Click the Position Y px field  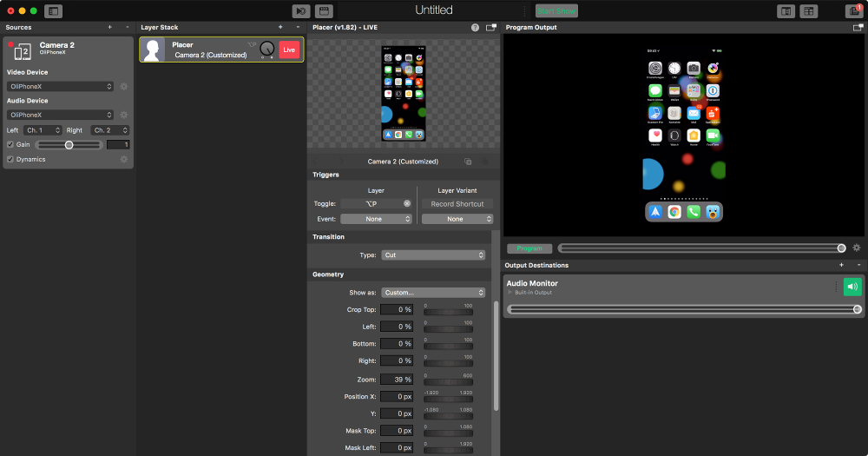(397, 413)
